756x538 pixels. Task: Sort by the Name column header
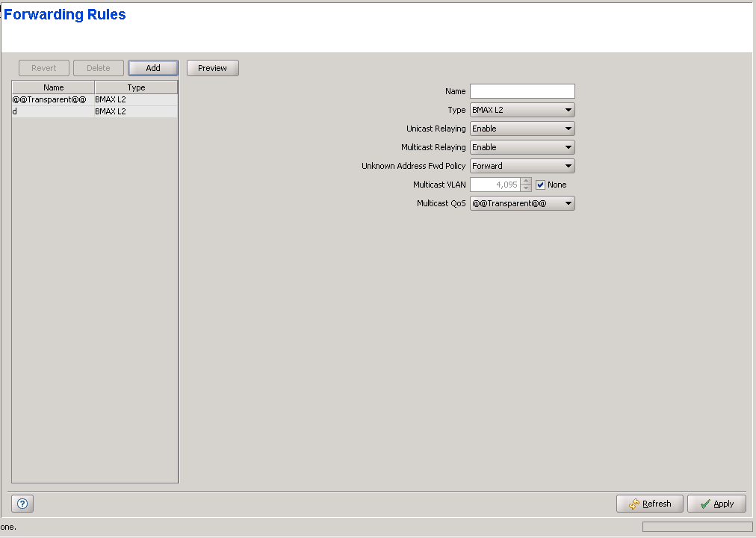tap(53, 87)
